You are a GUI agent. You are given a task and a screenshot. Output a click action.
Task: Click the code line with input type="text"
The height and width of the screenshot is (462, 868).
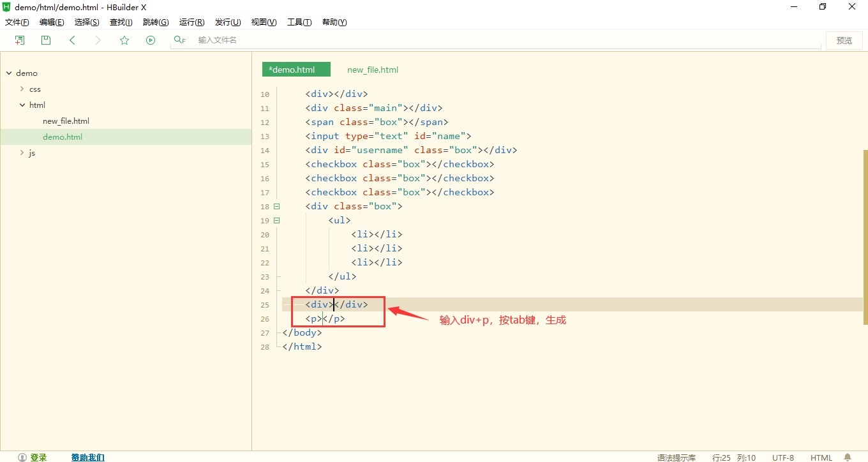click(x=388, y=136)
